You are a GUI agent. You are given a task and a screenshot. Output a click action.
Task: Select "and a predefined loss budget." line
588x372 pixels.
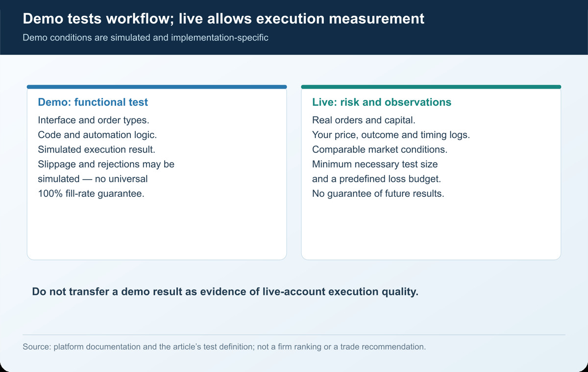377,179
